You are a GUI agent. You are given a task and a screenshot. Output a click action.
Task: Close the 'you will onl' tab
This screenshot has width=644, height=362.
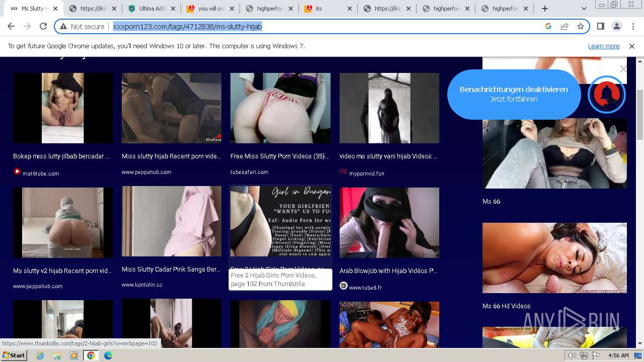tap(232, 9)
